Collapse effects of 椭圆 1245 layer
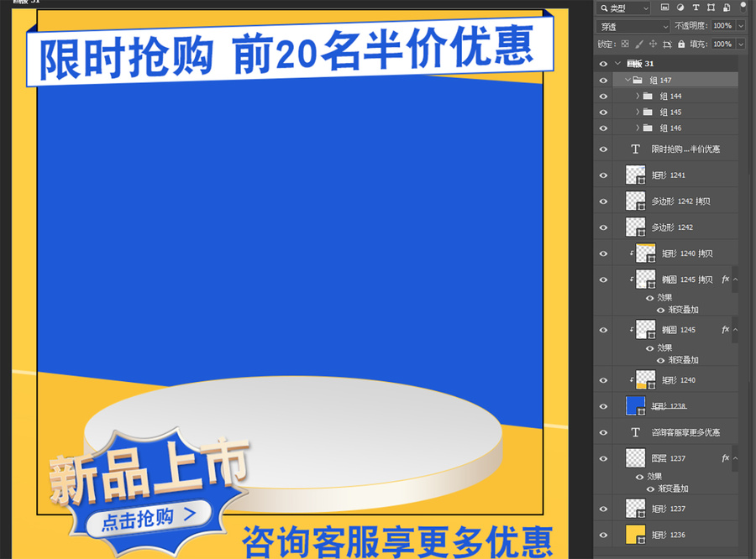The image size is (756, 559). tap(735, 330)
